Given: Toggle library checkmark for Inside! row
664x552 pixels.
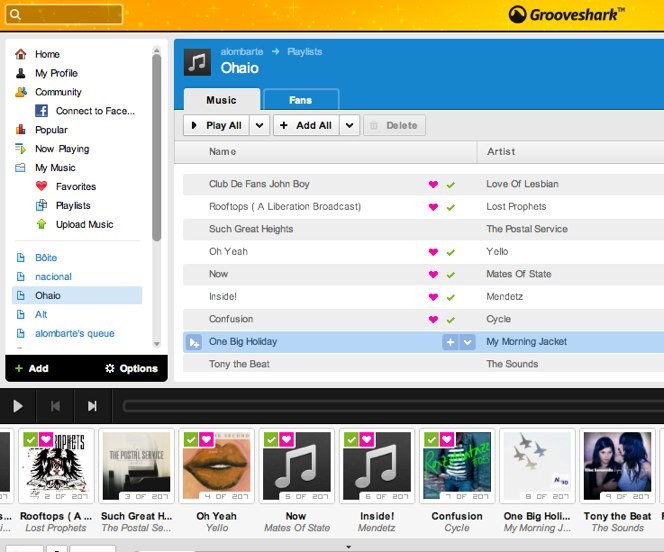Looking at the screenshot, I should coord(451,297).
